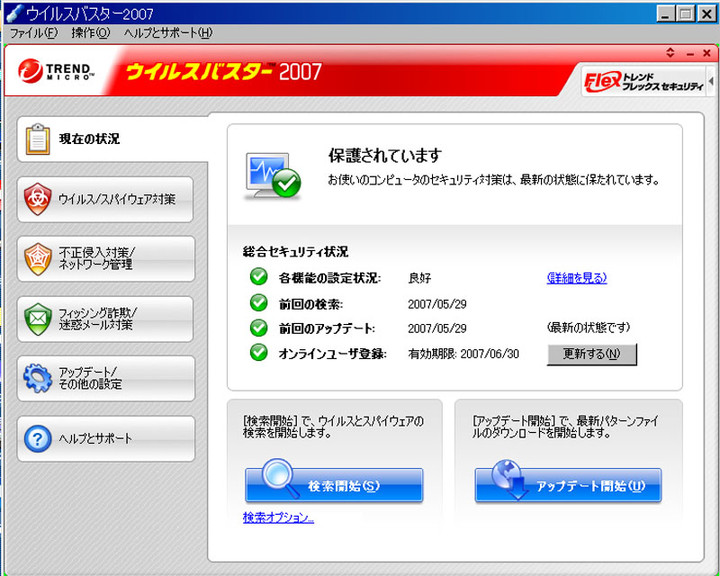Open the ヘルプとサポート(H) menu
Image resolution: width=720 pixels, height=576 pixels.
[x=168, y=33]
